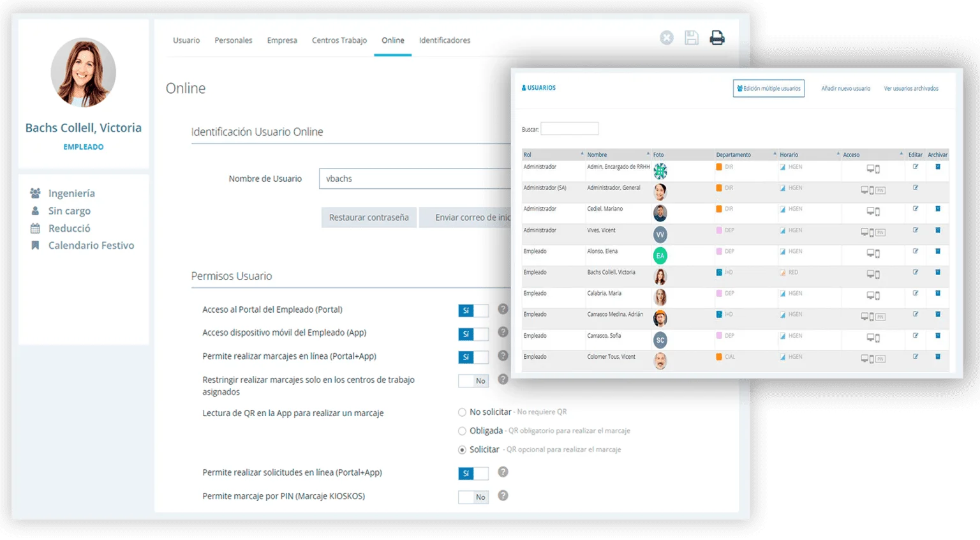980x540 pixels.
Task: Click the Nombre de Usuario field
Action: [415, 179]
